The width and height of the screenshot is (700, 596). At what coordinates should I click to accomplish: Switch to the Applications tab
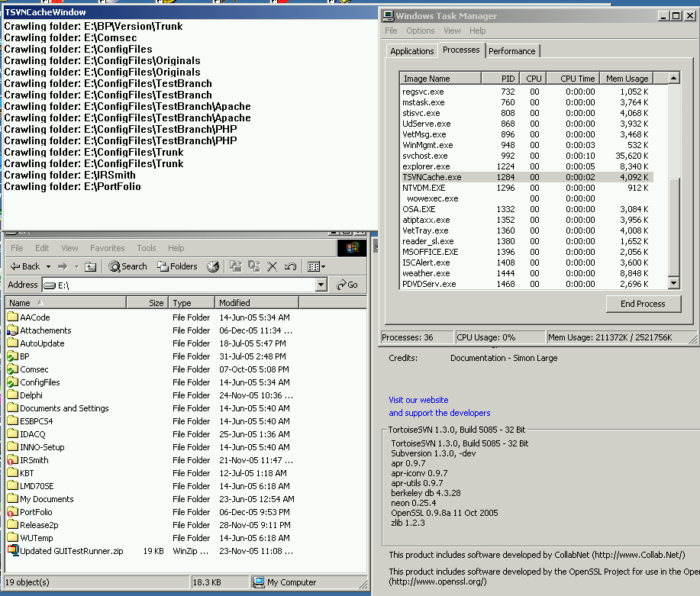click(411, 51)
